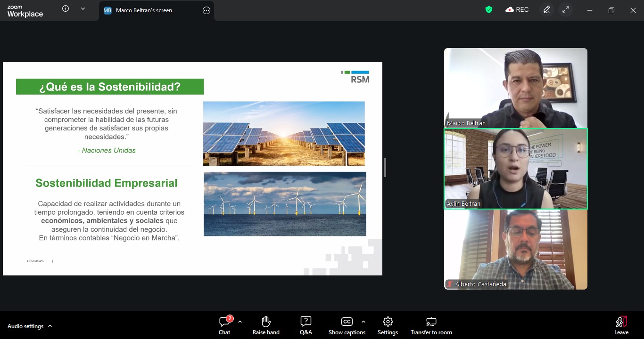Screen dimensions: 644x339
Task: Open the meeting information icon
Action: click(x=66, y=8)
